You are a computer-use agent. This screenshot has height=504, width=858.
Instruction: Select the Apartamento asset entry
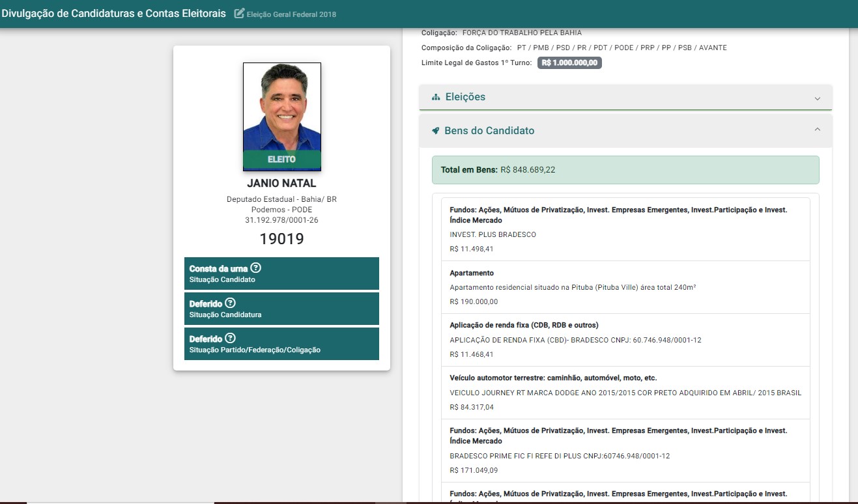coord(625,287)
